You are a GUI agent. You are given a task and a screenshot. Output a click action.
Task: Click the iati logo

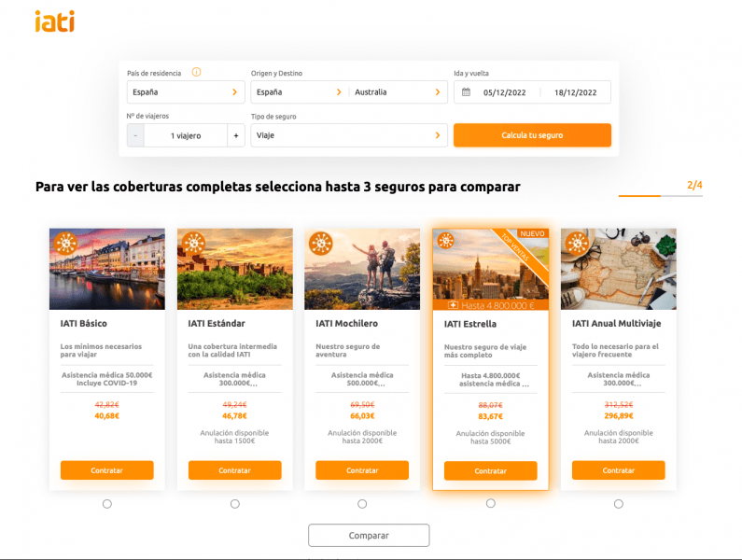[55, 21]
